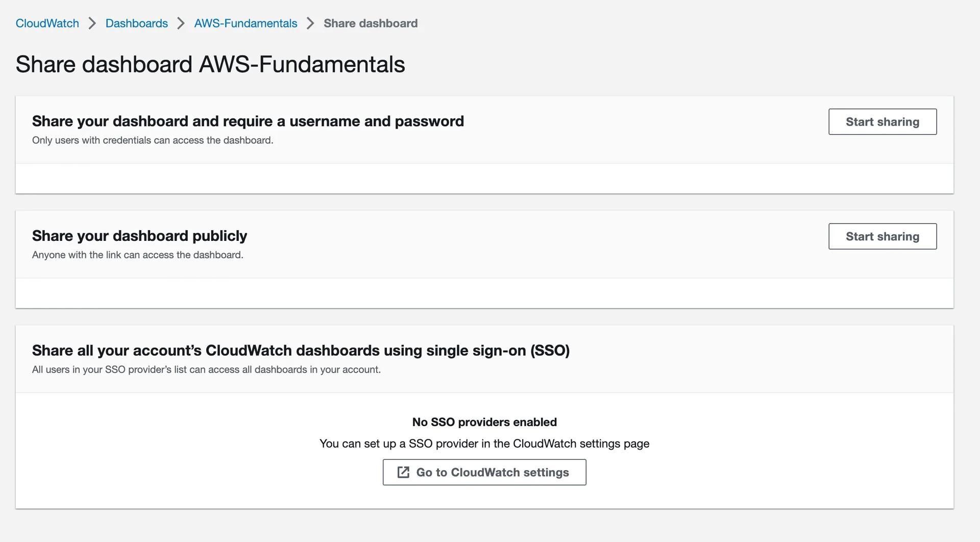Image resolution: width=980 pixels, height=542 pixels.
Task: Click the chevron after Dashboards breadcrumb
Action: [180, 23]
